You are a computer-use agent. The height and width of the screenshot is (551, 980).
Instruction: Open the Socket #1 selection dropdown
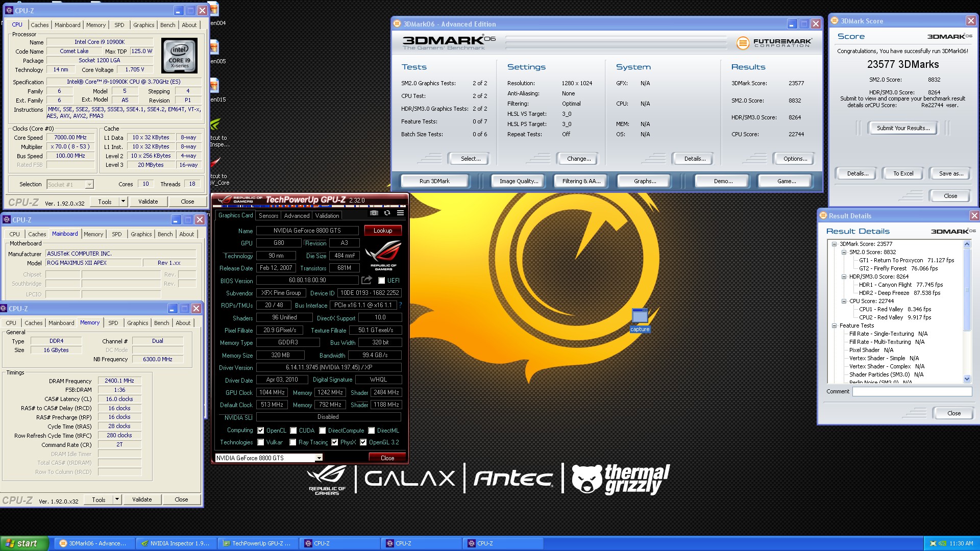pyautogui.click(x=89, y=185)
